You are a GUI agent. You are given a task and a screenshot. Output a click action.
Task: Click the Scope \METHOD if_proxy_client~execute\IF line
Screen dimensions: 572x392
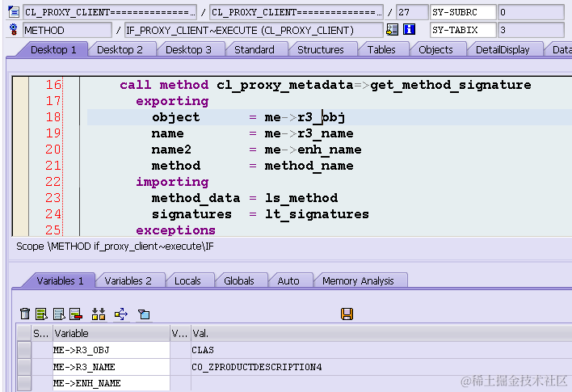coord(115,247)
